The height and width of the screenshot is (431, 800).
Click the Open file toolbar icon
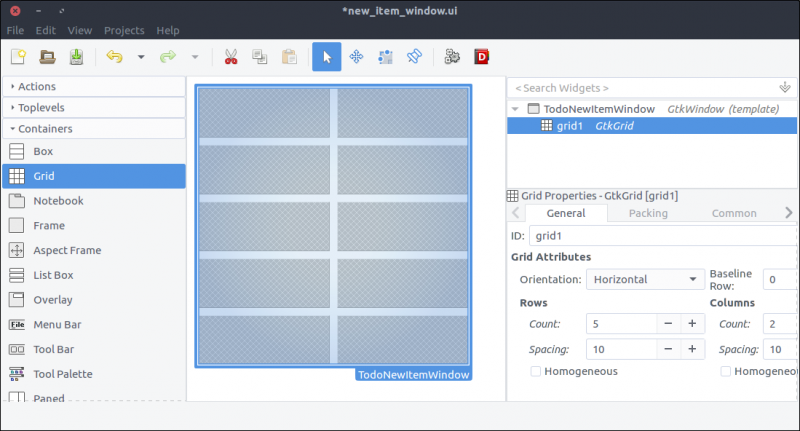47,57
